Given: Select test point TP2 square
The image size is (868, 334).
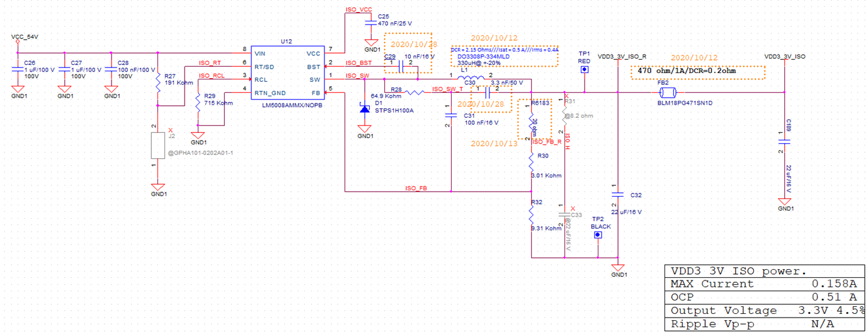Looking at the screenshot, I should tap(599, 235).
